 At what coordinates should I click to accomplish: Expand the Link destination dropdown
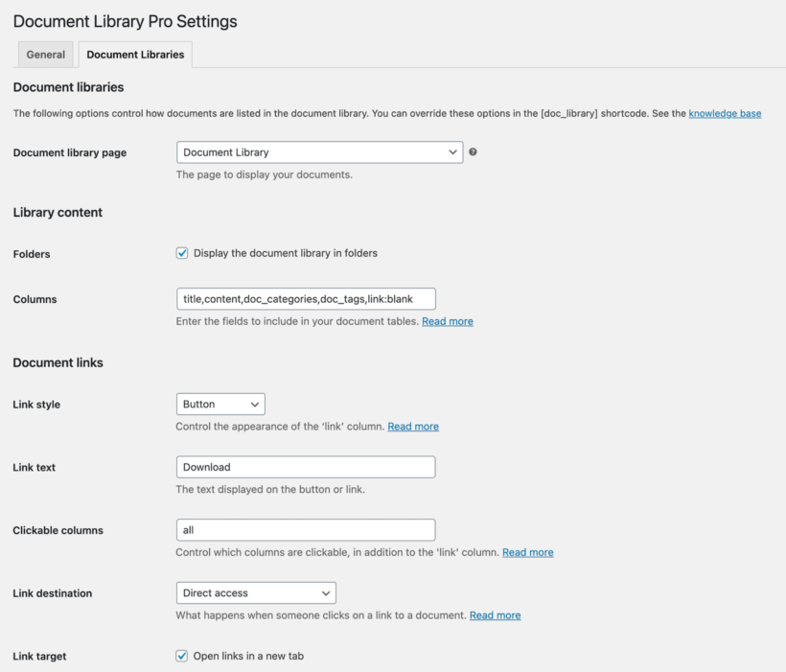pos(256,593)
